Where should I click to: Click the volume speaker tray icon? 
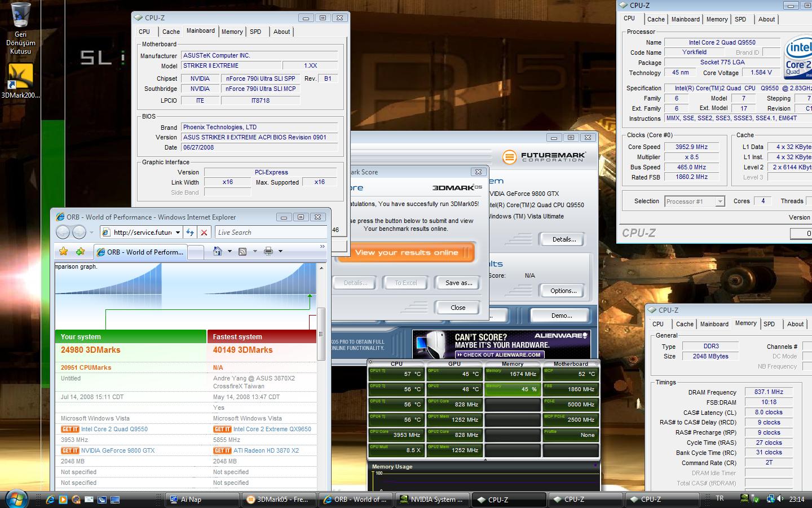pyautogui.click(x=780, y=499)
